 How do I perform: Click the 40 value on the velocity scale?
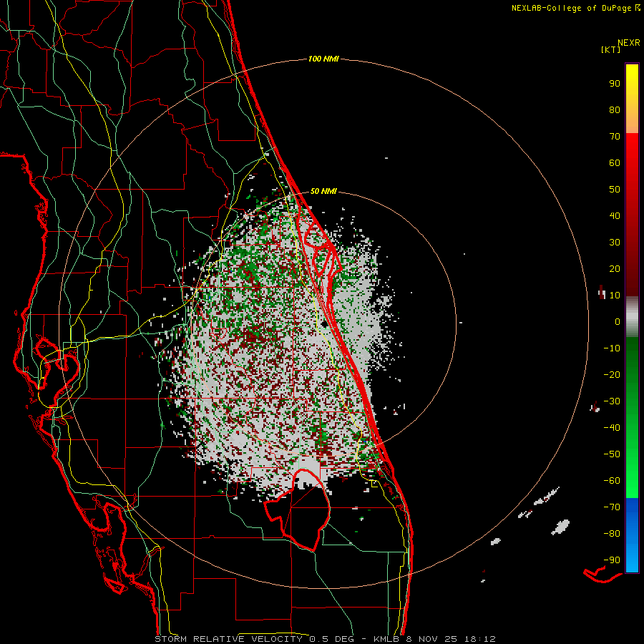point(615,216)
